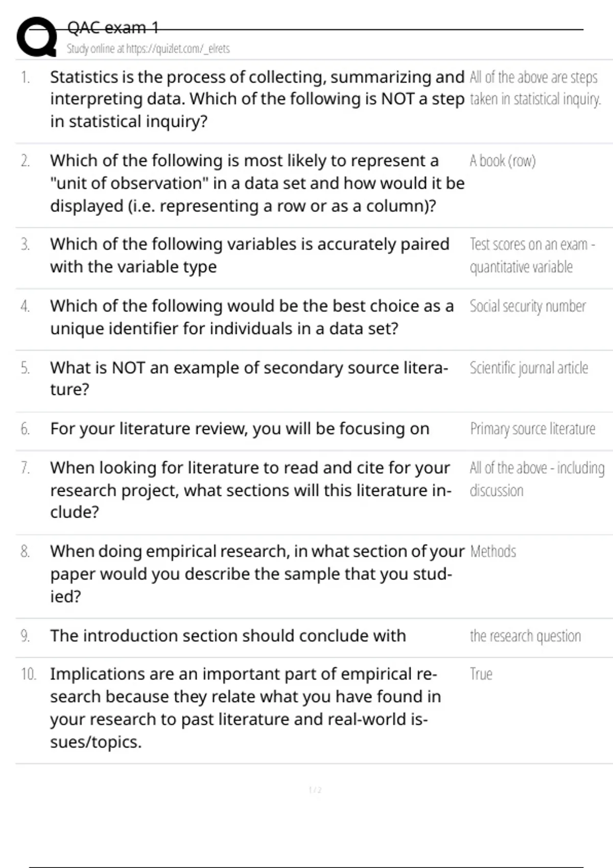Click the "All of the above - including discussion" answer

tap(536, 479)
